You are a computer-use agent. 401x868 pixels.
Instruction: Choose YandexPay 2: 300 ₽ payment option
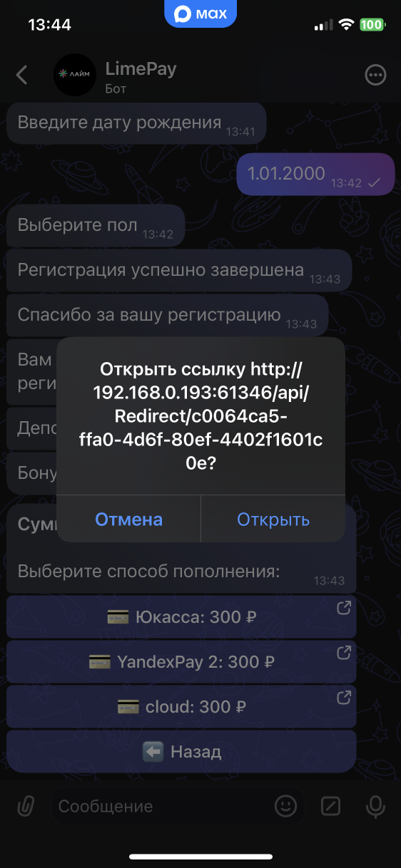[x=181, y=661]
